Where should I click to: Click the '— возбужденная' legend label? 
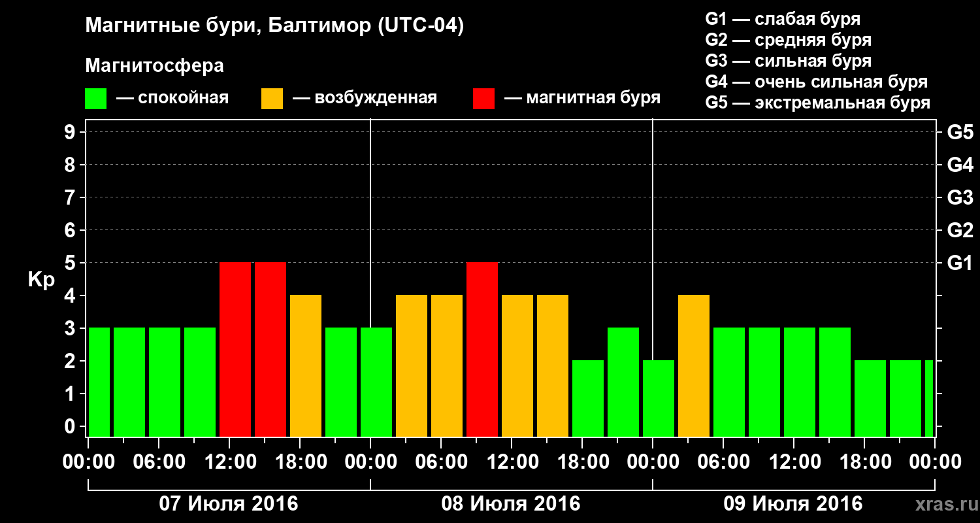point(365,99)
